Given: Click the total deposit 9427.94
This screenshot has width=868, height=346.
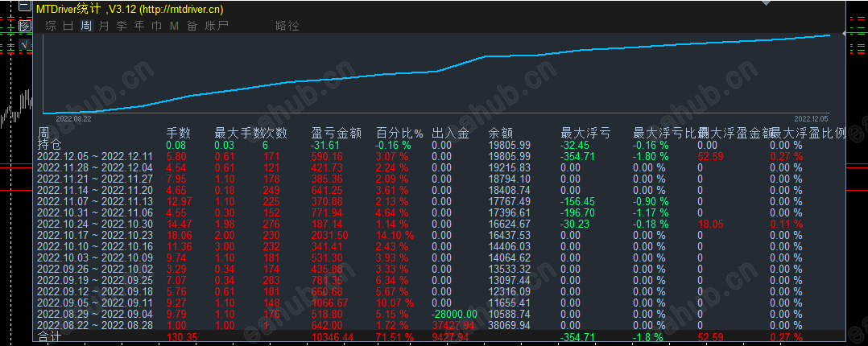Looking at the screenshot, I should (451, 337).
